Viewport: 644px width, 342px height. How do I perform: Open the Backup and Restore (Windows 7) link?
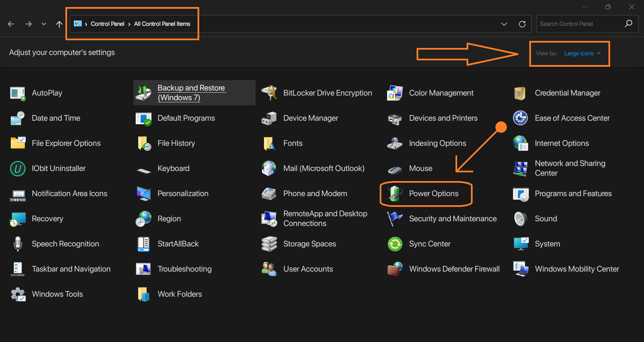coord(191,93)
